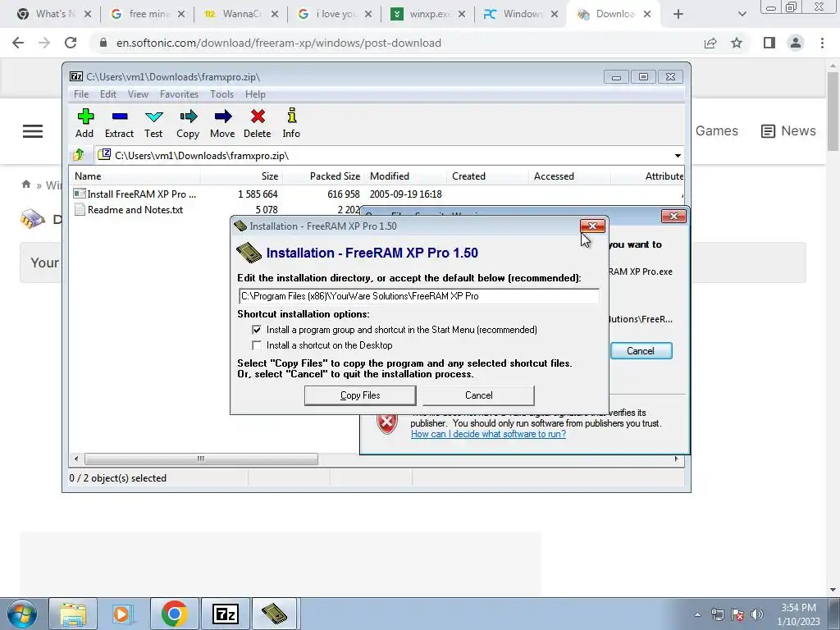Open the 7-Zip Help menu
Image resolution: width=840 pixels, height=630 pixels.
pos(255,94)
